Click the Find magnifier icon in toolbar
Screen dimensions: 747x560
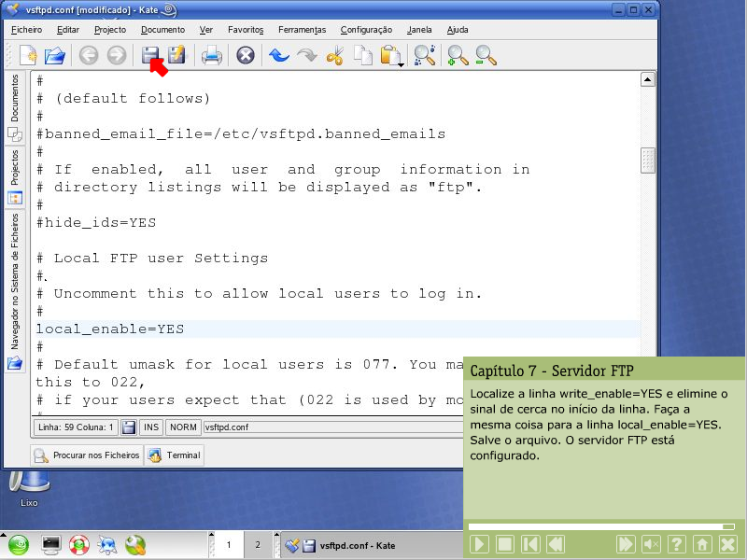click(425, 56)
